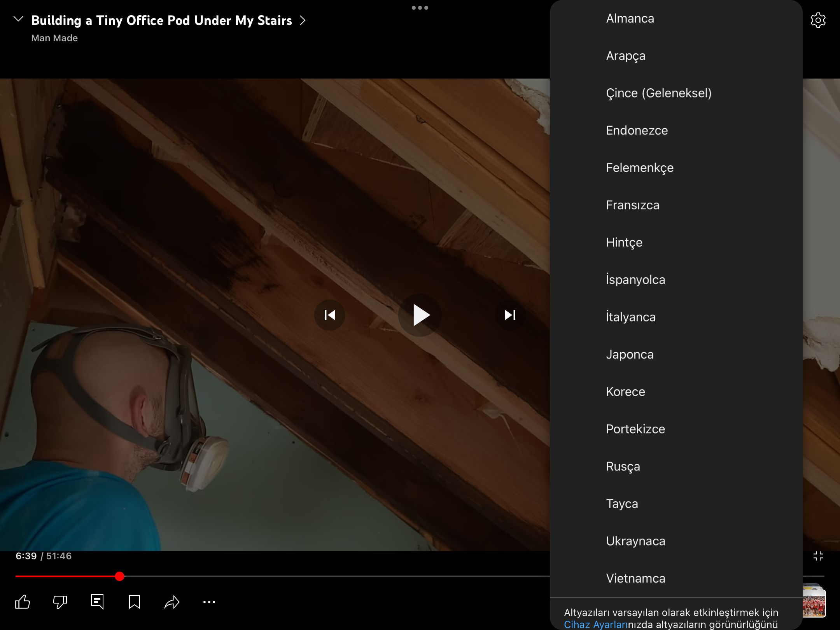840x630 pixels.
Task: Tap the 6:39 / 51:46 time display
Action: click(x=44, y=556)
